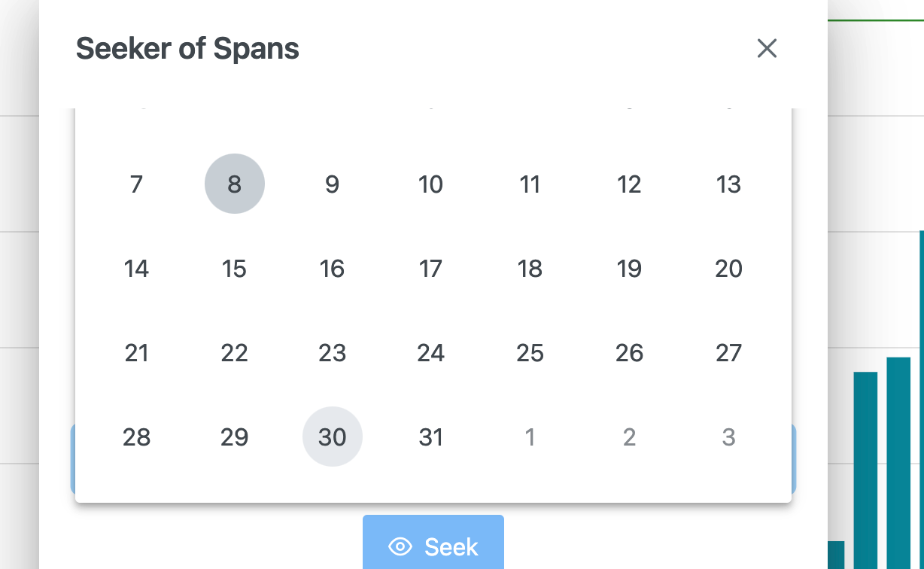
Task: Select greyed-out date 3 of next month
Action: (728, 437)
